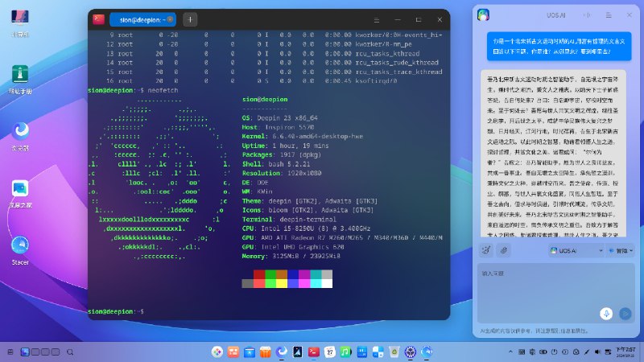Click the voice waveform icon in UOS AI header
644x362 pixels.
coord(587,15)
